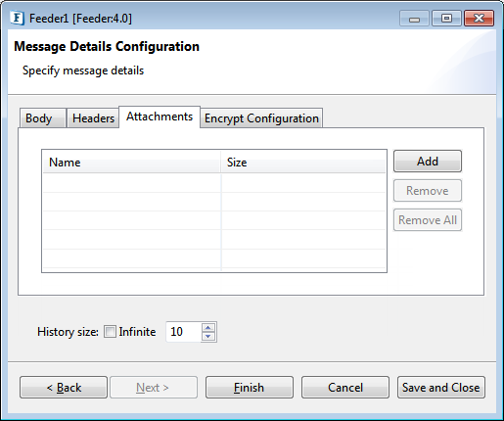Go back with the Back button
This screenshot has height=421, width=504.
click(64, 388)
